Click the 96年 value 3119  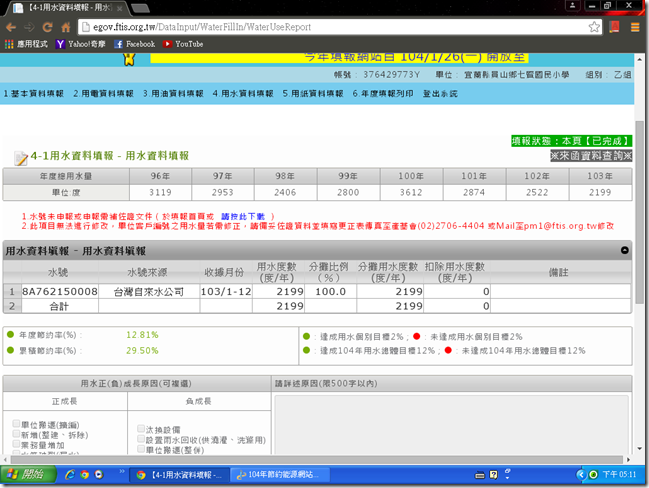click(x=160, y=192)
